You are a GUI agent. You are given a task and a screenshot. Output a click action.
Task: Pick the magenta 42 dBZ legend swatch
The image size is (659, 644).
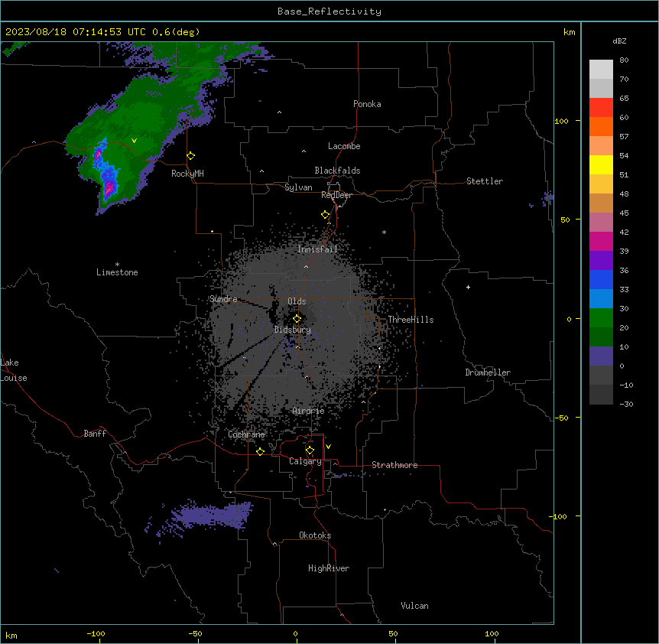click(601, 241)
